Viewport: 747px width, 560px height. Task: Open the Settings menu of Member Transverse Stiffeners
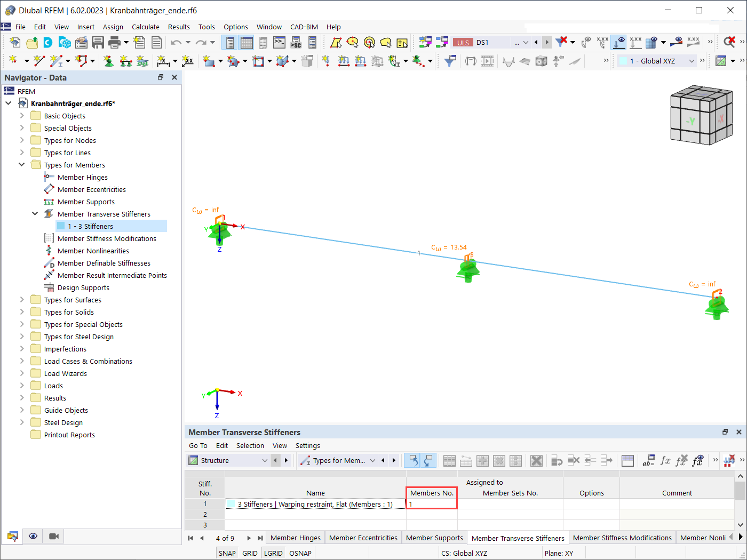[x=308, y=445]
